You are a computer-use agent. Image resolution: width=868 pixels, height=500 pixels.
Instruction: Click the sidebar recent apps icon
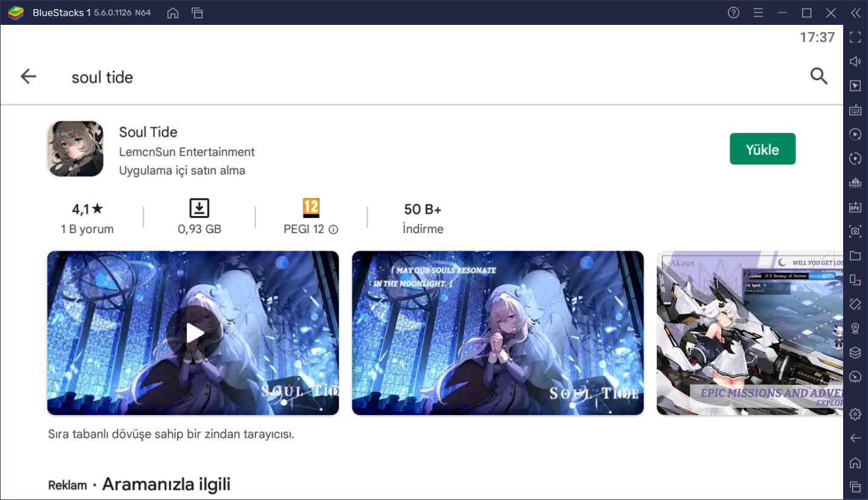tap(855, 487)
